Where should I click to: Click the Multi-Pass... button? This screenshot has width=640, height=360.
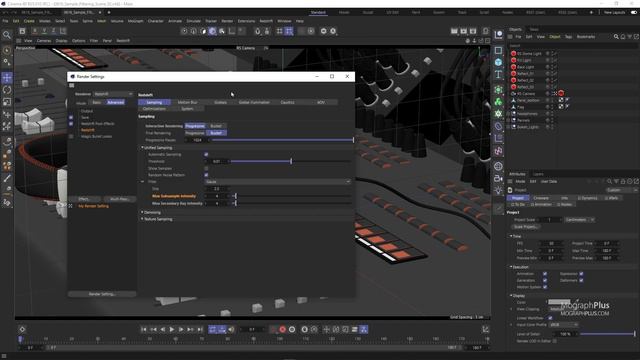point(119,199)
